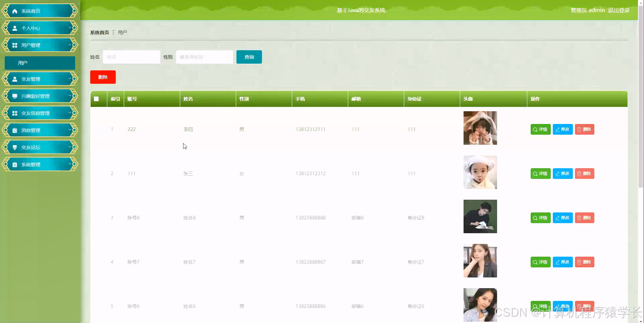This screenshot has width=644, height=323.
Task: Click the cell 邮箱8
Action: click(x=358, y=218)
